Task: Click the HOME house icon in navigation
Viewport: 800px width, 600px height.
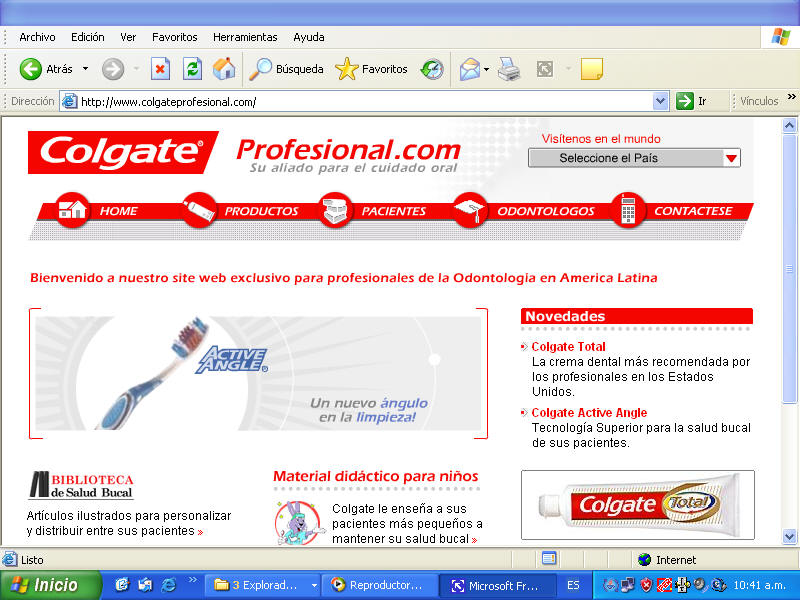Action: [x=72, y=210]
